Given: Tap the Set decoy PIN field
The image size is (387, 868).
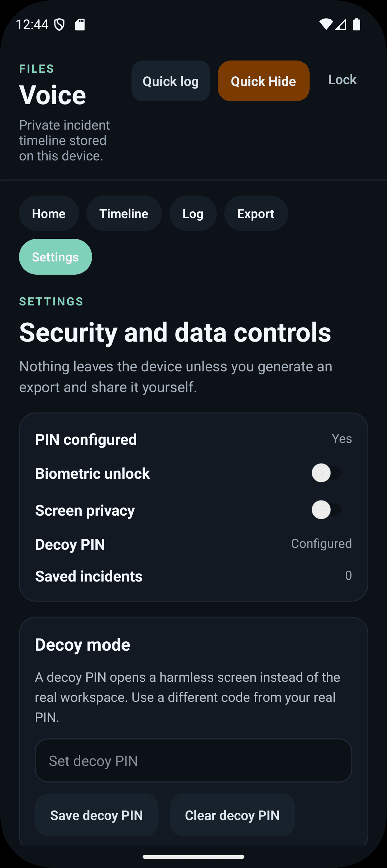Looking at the screenshot, I should [193, 760].
